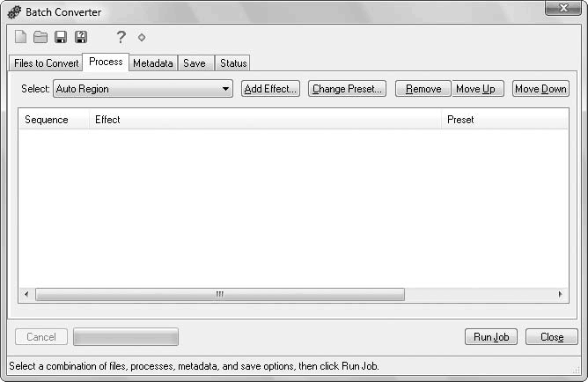
Task: Go to the Save tab
Action: point(195,63)
